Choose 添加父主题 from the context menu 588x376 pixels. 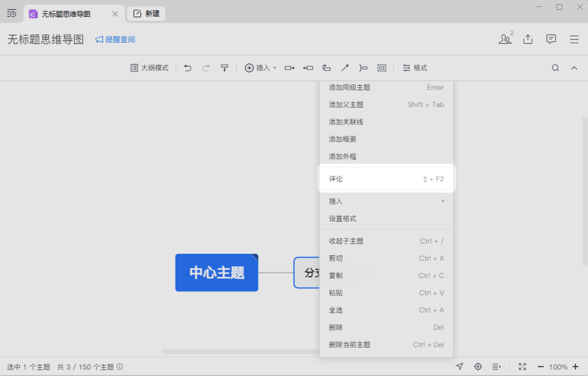tap(386, 105)
